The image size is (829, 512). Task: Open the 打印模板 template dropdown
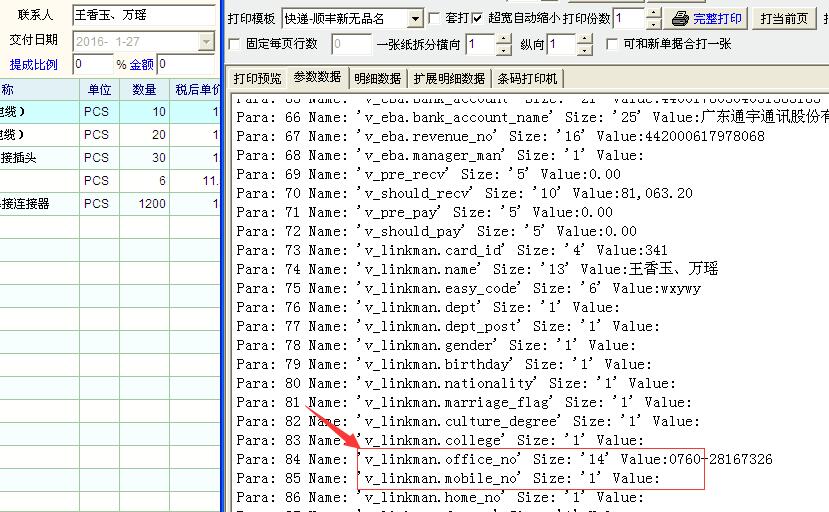coord(415,18)
